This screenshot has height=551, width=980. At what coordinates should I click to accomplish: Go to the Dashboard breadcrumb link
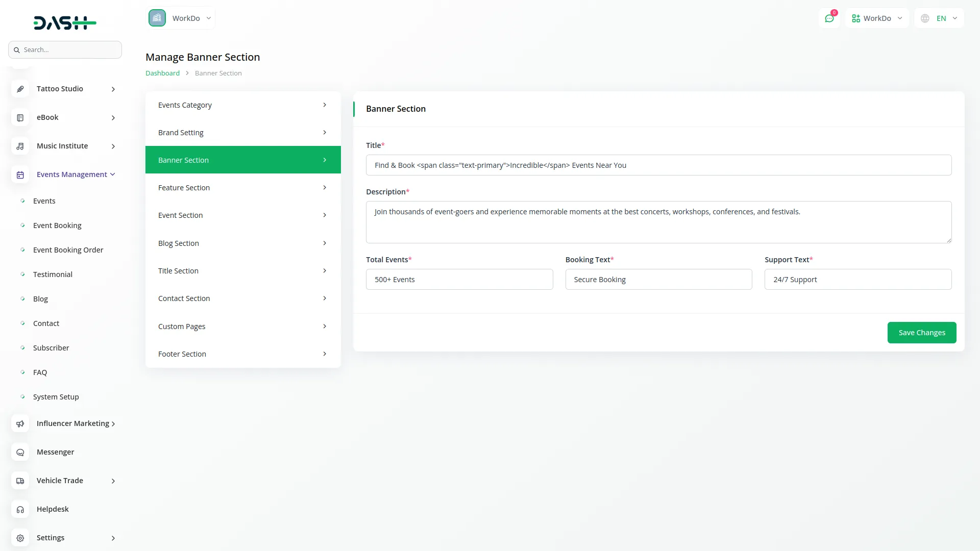tap(162, 73)
